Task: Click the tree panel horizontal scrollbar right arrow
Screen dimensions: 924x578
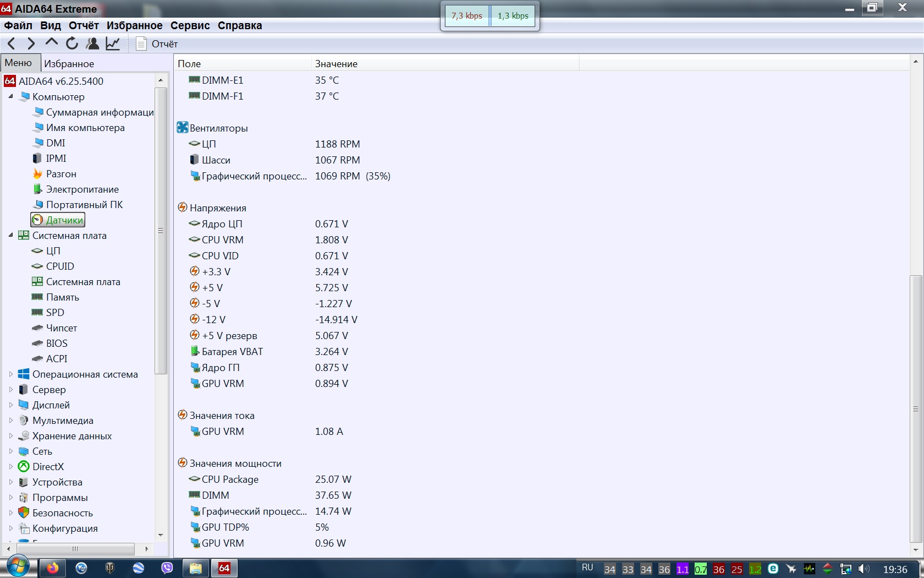Action: (146, 549)
